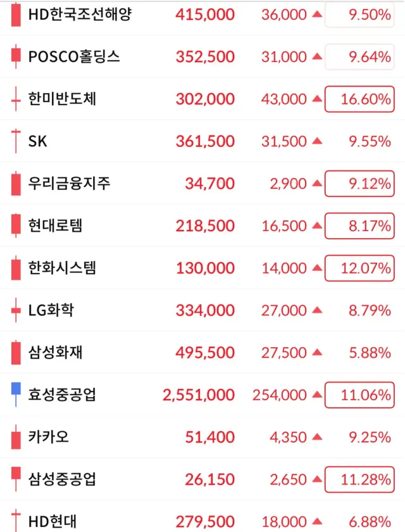The height and width of the screenshot is (532, 405).
Task: Click the 9.50% change badge
Action: pyautogui.click(x=359, y=15)
